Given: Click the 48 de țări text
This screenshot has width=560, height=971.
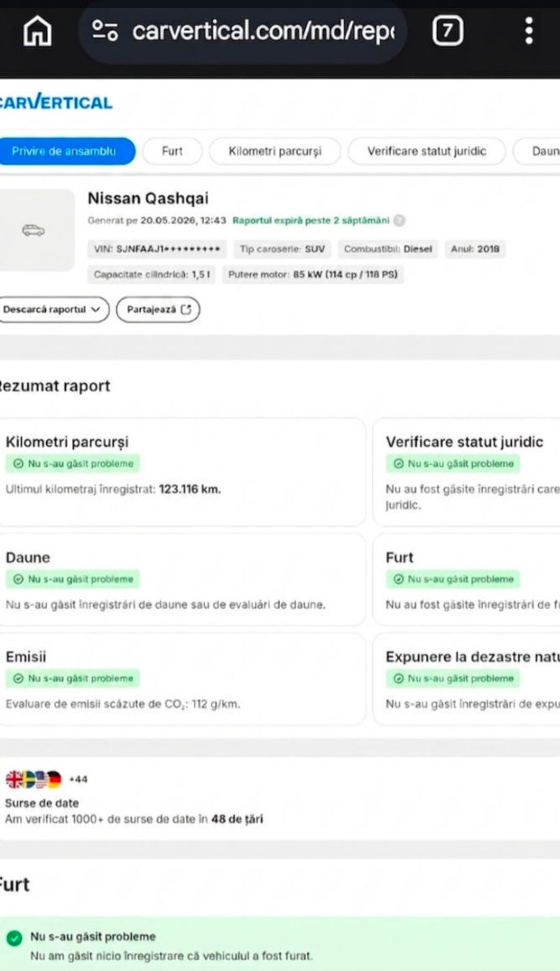Looking at the screenshot, I should tap(236, 819).
